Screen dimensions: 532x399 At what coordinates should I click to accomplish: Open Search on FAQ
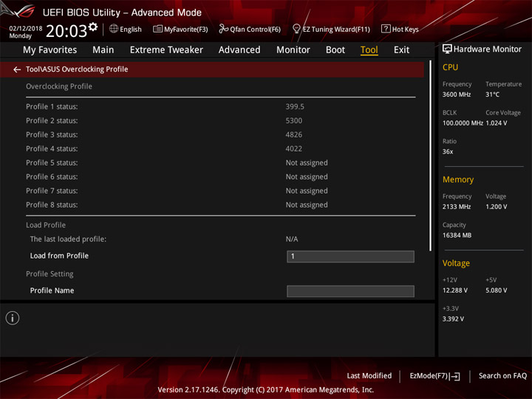coord(502,376)
